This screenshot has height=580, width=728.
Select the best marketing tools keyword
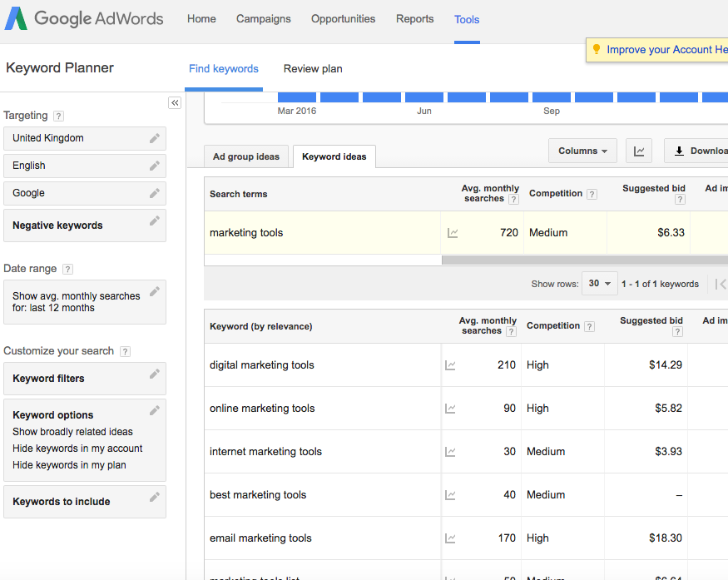(x=258, y=494)
